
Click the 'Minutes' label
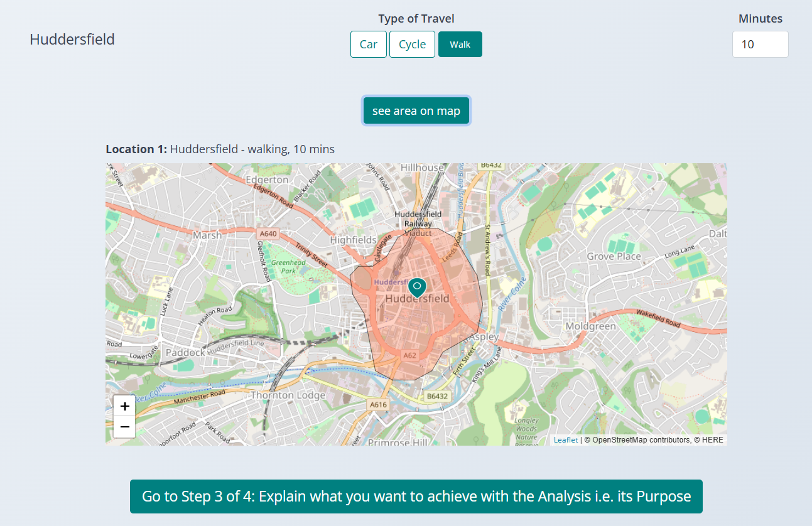click(761, 19)
